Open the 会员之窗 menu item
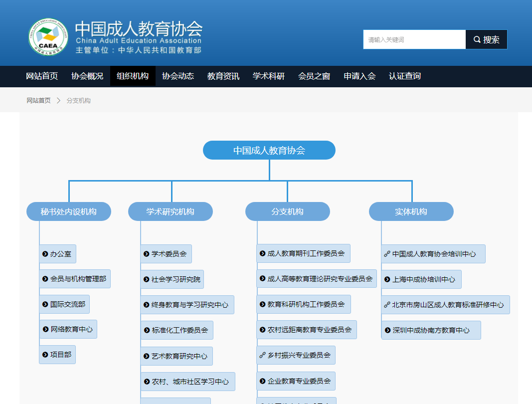The height and width of the screenshot is (404, 532). tap(314, 76)
